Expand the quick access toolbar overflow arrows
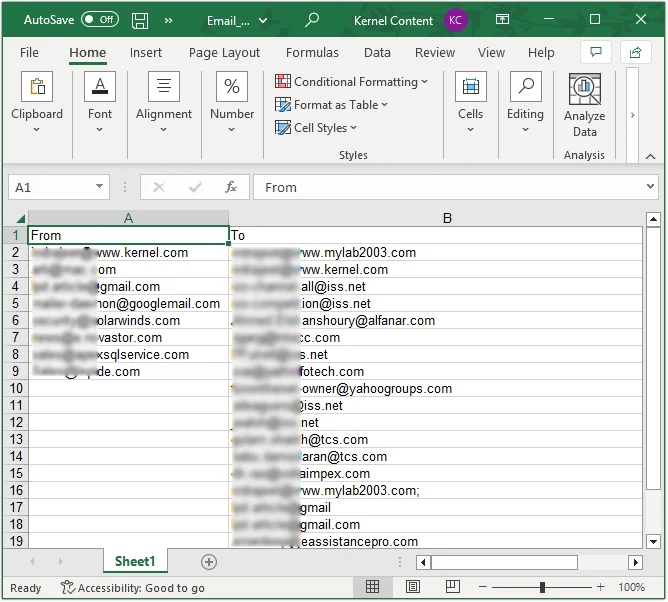The height and width of the screenshot is (602, 668). [x=169, y=20]
